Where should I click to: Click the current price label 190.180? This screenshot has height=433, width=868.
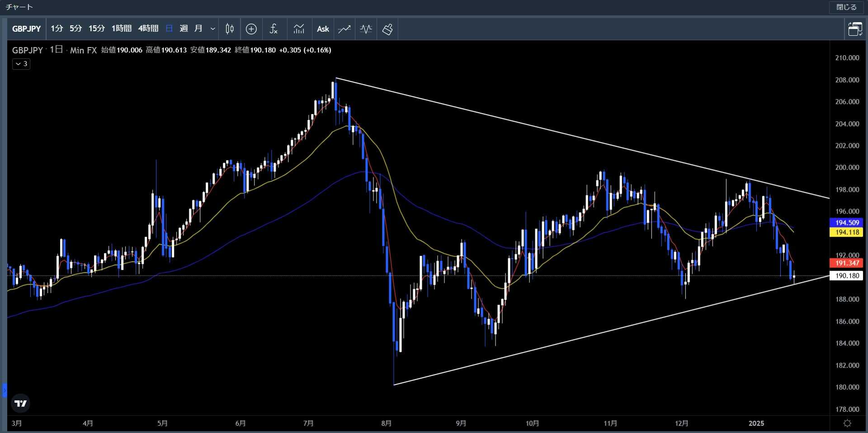pos(846,276)
